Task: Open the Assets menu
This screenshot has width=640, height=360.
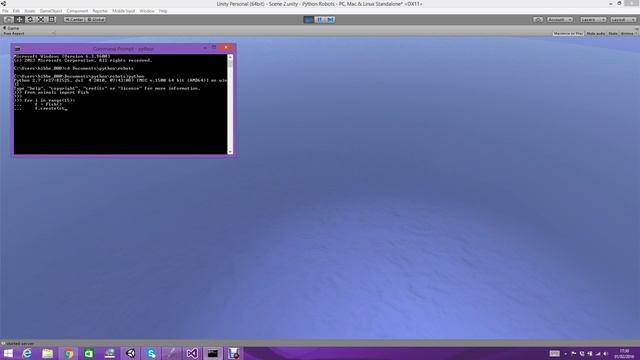Action: [x=30, y=11]
